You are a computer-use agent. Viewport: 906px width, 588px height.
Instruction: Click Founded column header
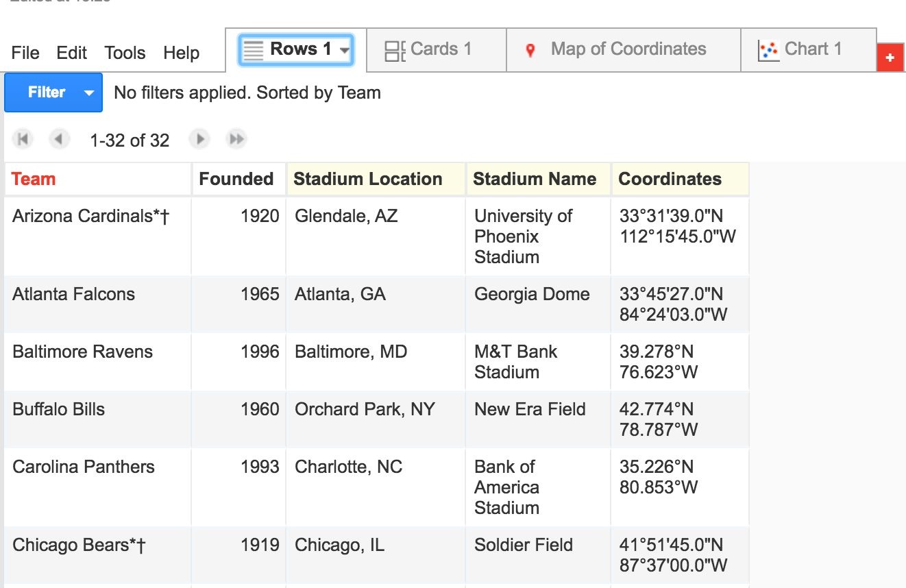tap(238, 179)
